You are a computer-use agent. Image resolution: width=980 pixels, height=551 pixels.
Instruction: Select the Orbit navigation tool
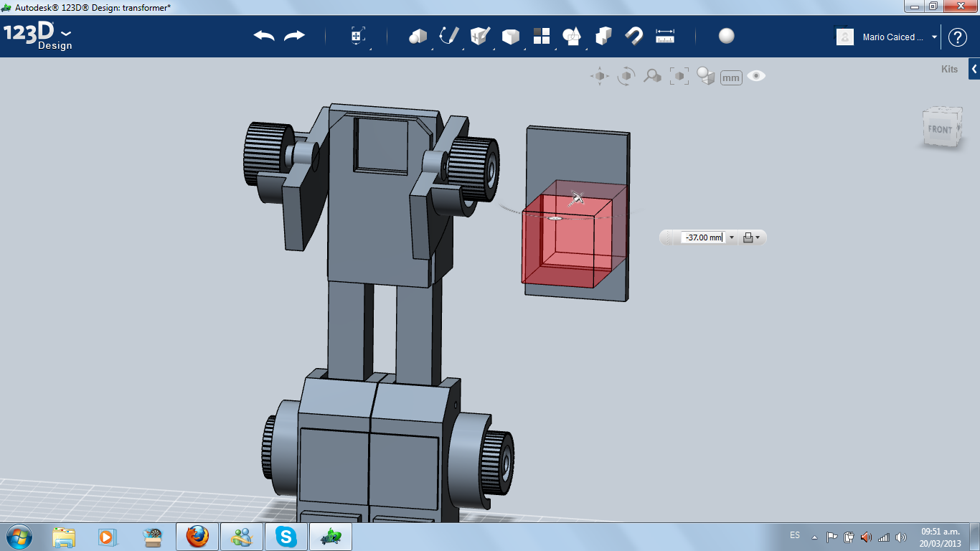click(x=626, y=76)
